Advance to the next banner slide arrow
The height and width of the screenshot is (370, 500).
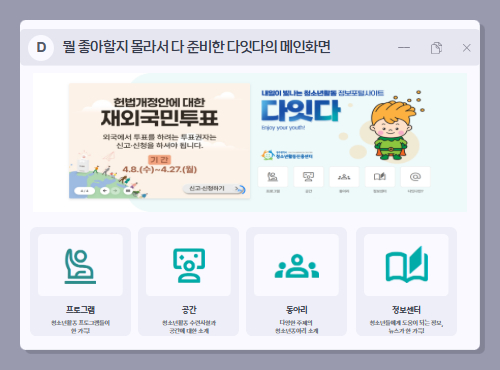point(115,191)
